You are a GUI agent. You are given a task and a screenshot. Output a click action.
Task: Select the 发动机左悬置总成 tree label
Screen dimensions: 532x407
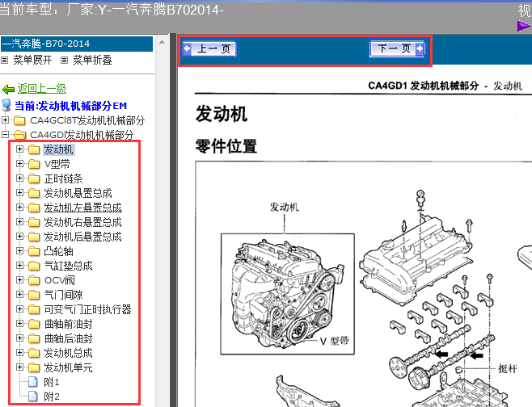click(x=82, y=208)
